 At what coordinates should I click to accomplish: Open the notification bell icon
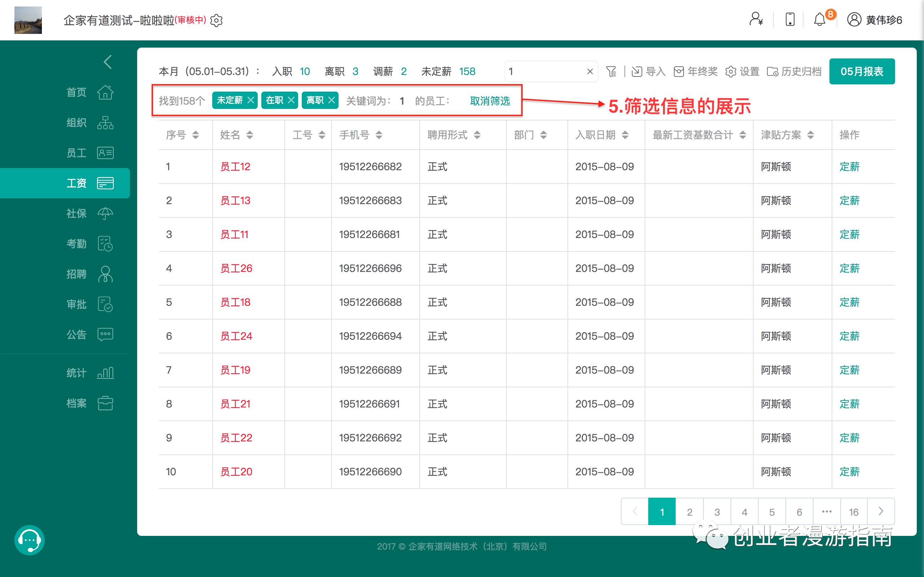(x=819, y=19)
